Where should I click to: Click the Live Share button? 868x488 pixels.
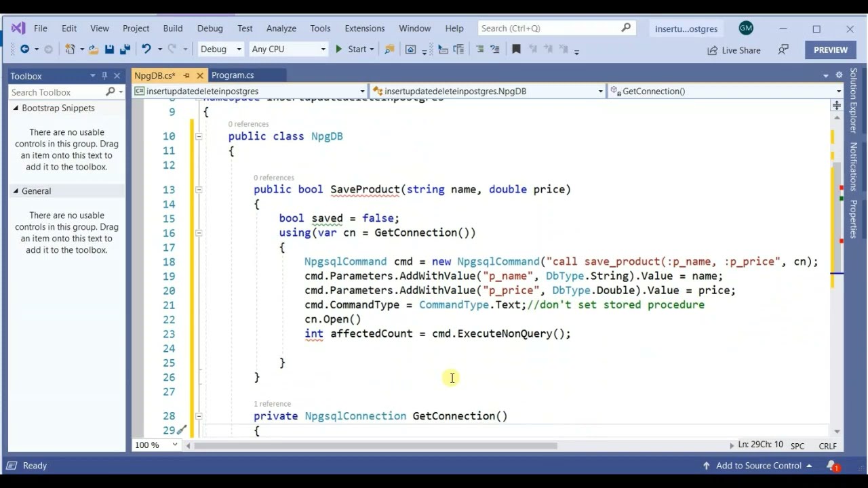tap(733, 50)
